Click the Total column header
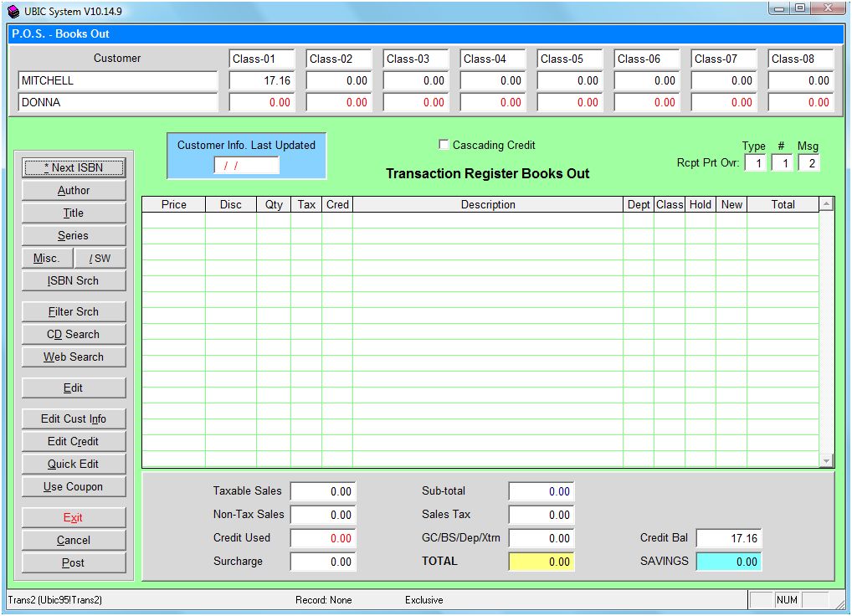This screenshot has height=616, width=852. (783, 204)
